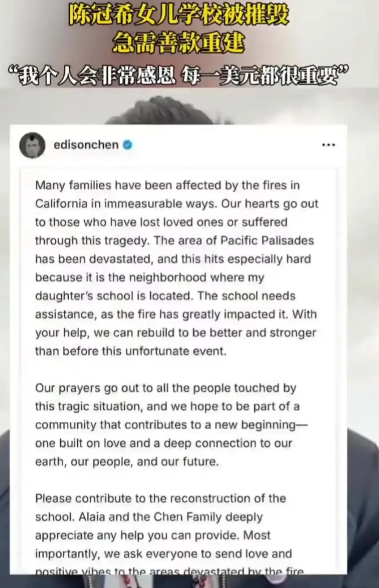The height and width of the screenshot is (588, 379).
Task: Click the word 'California' in the second line
Action: [x=61, y=204]
